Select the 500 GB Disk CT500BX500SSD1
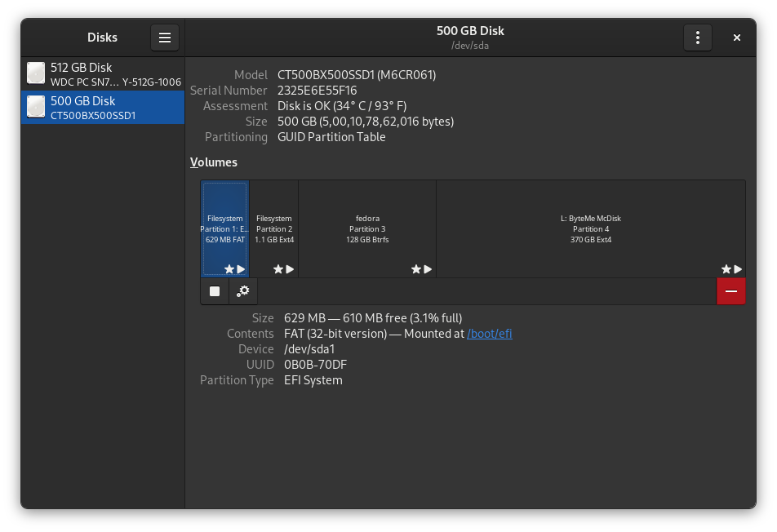The height and width of the screenshot is (532, 777). 103,107
